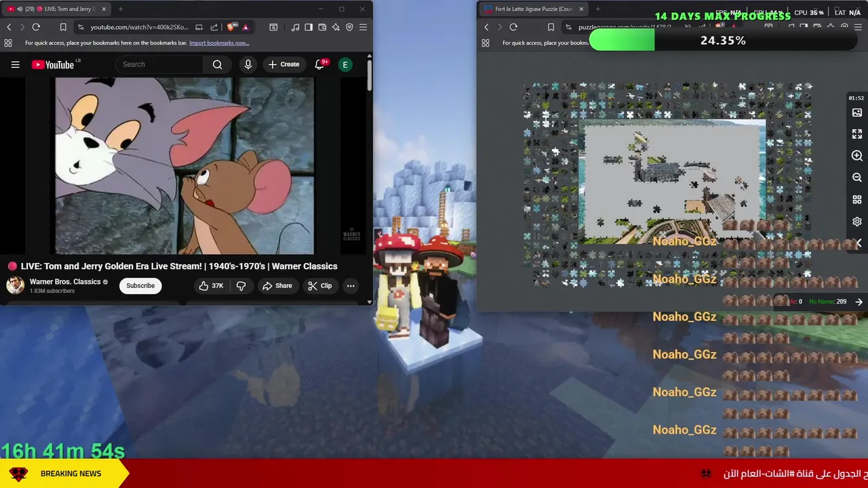Viewport: 868px width, 488px height.
Task: Click the YouTube search magnifier button
Action: click(x=217, y=64)
